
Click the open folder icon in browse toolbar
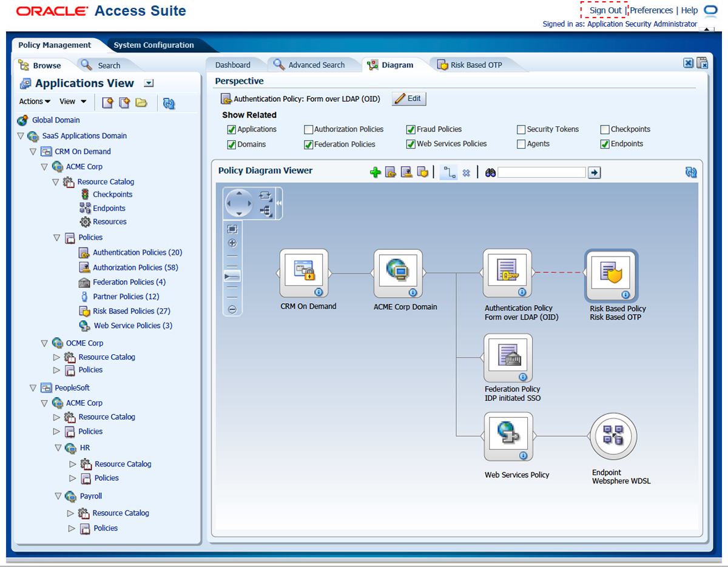click(141, 102)
